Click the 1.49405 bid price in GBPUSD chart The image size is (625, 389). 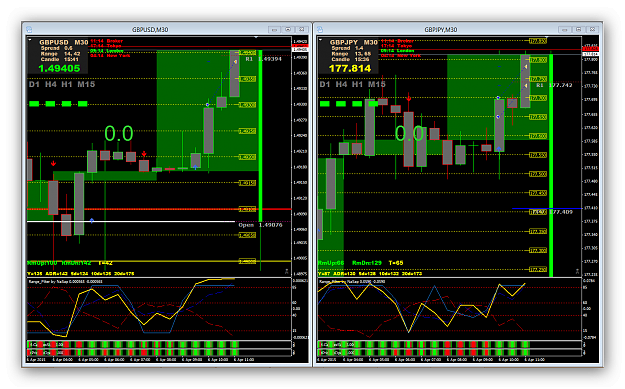(x=59, y=69)
